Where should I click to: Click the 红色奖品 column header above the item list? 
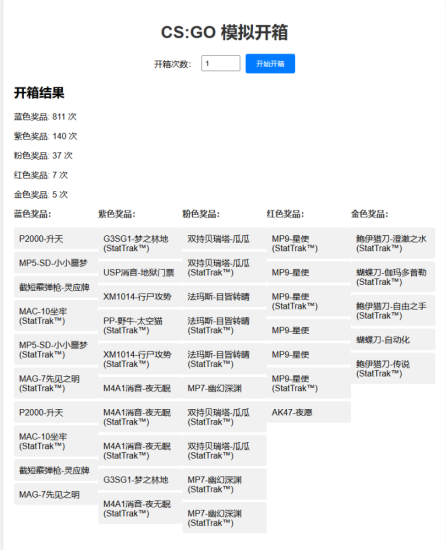point(285,214)
